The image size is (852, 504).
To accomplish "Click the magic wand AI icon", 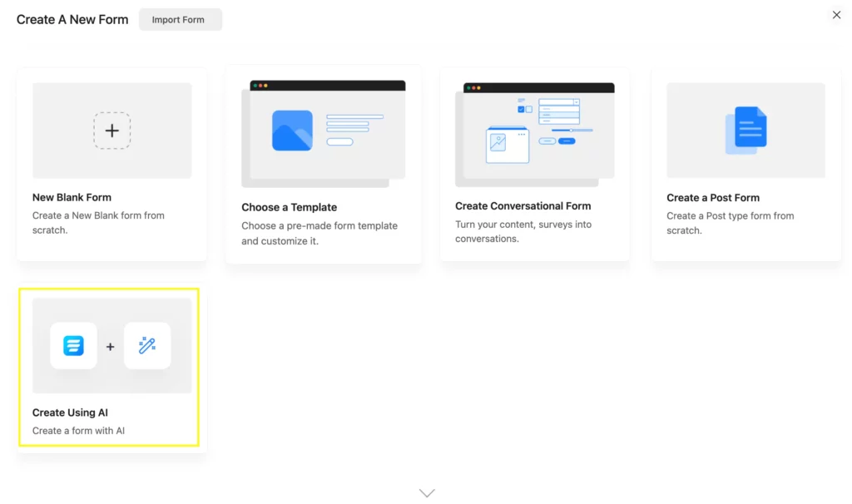I will click(147, 345).
